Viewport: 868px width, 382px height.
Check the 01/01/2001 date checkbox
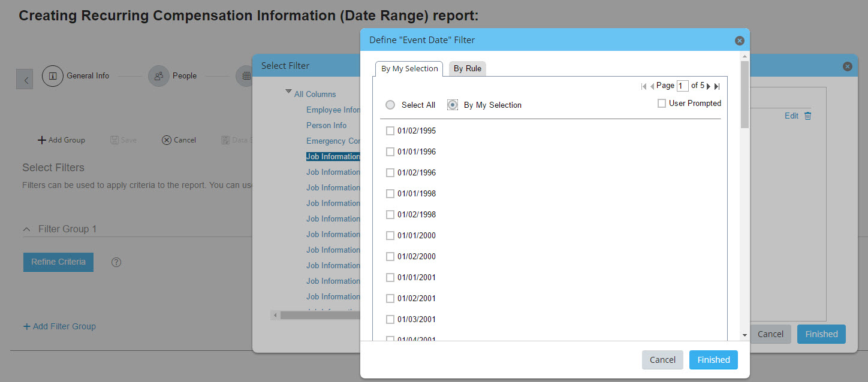point(390,277)
